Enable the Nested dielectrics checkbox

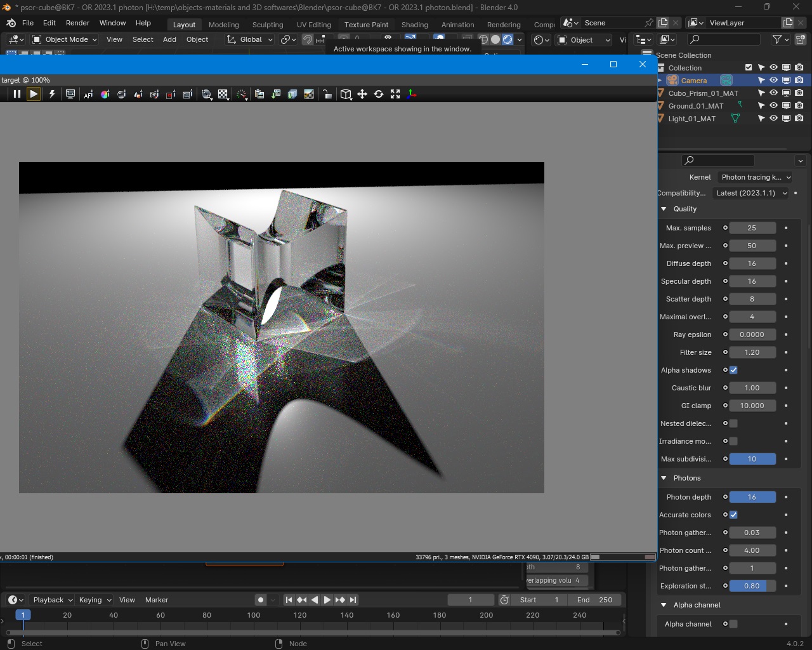[x=733, y=423]
